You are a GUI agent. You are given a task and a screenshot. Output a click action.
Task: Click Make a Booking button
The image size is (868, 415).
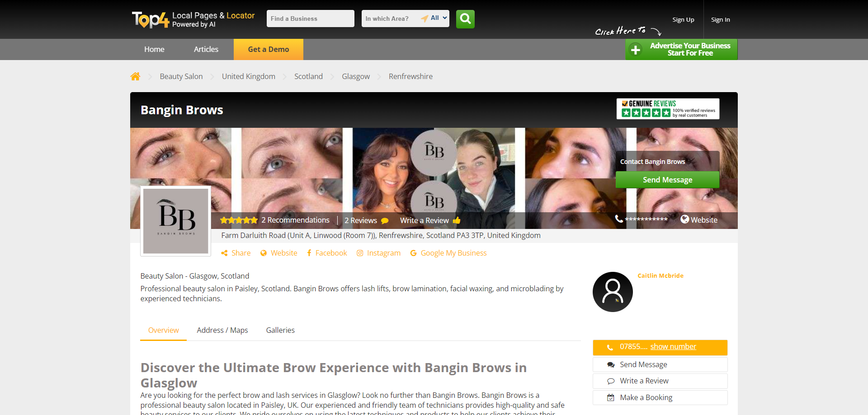click(x=660, y=397)
